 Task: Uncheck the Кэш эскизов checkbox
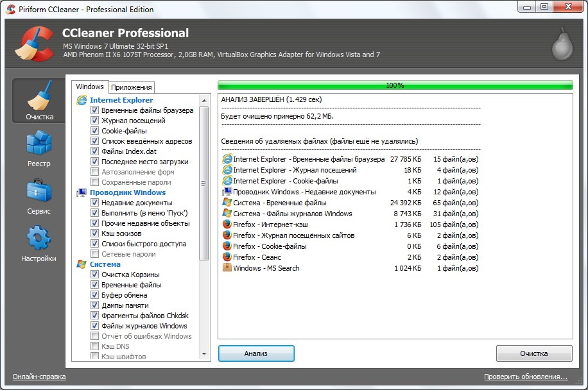pyautogui.click(x=95, y=233)
